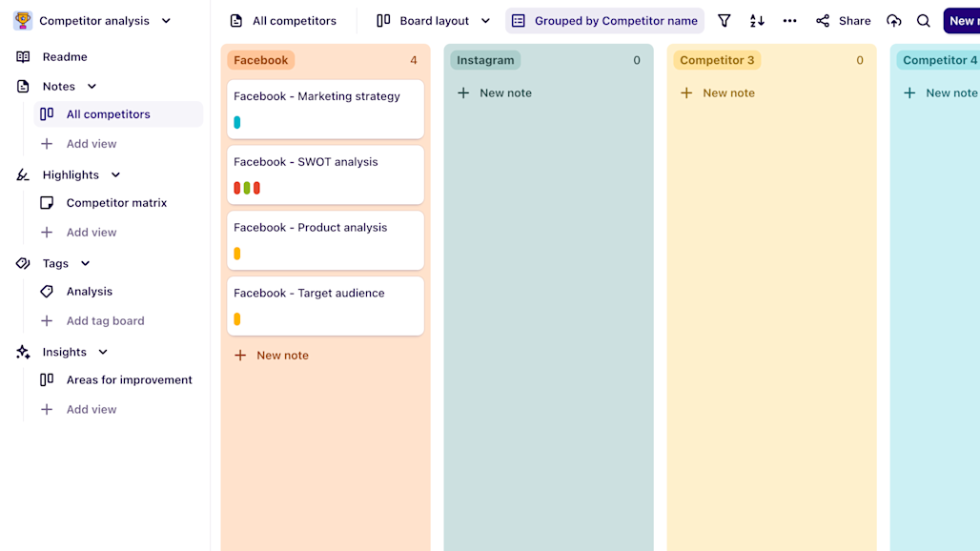This screenshot has height=551, width=980.
Task: Add New note in Instagram column
Action: pyautogui.click(x=495, y=93)
